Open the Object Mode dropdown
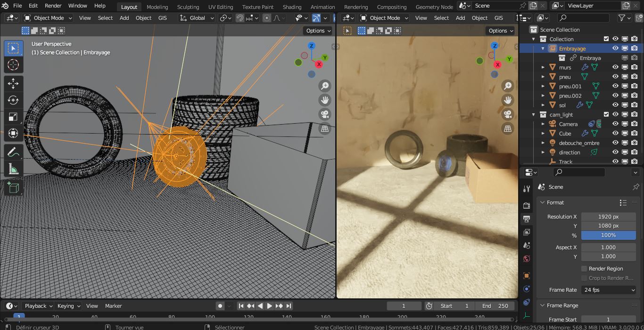The width and height of the screenshot is (644, 330). [x=48, y=17]
